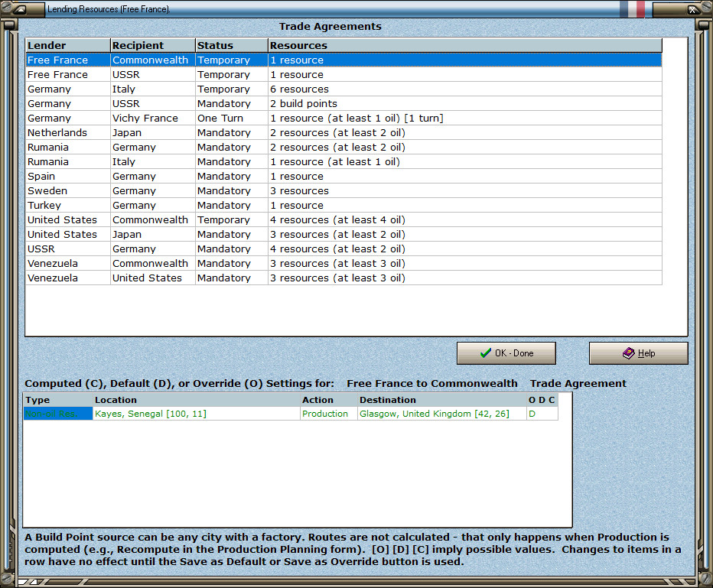713x588 pixels.
Task: Select United States to Commonwealth row
Action: coord(343,220)
